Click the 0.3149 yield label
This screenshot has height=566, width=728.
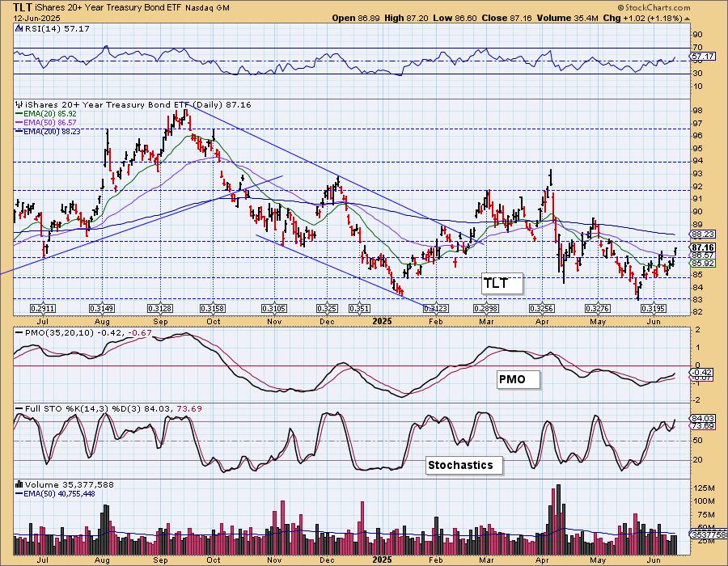102,308
